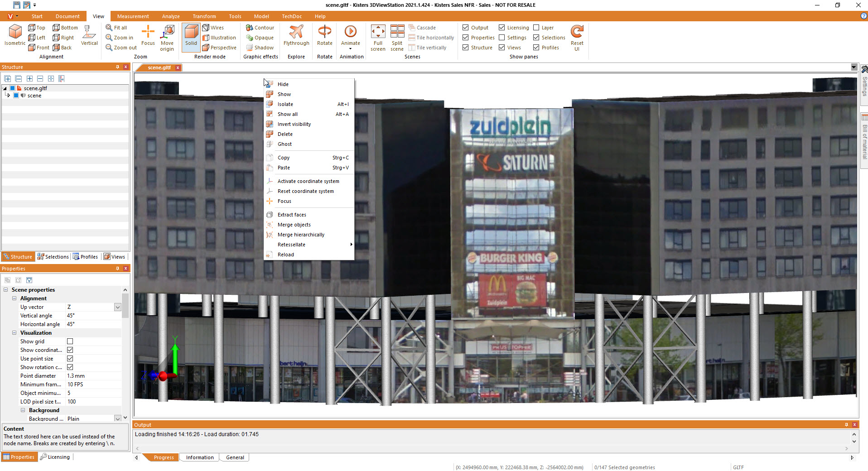Switch to Information output tab
Image resolution: width=868 pixels, height=471 pixels.
(200, 457)
